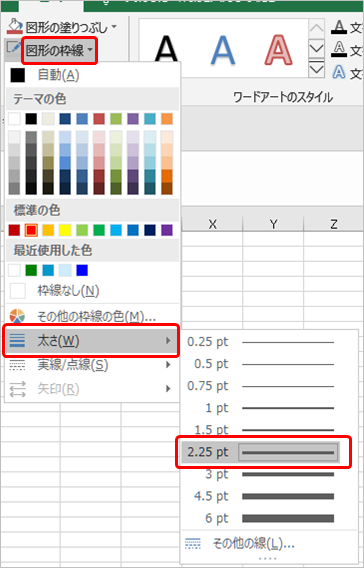Select column Y header
Viewport: 364px width, 568px height.
273,224
